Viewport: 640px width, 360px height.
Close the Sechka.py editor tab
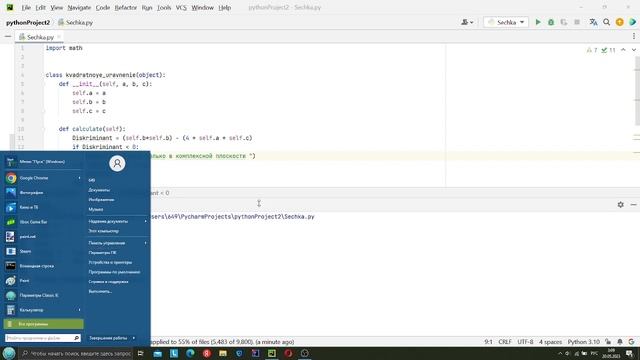click(59, 37)
